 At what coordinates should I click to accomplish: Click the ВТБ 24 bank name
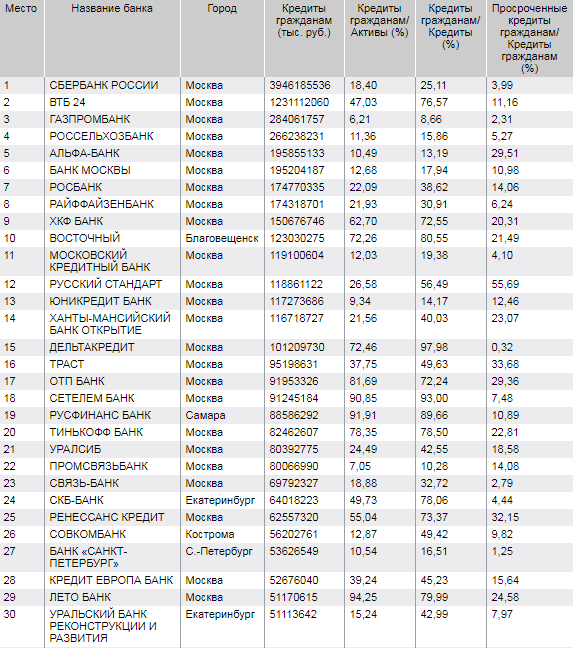click(67, 102)
